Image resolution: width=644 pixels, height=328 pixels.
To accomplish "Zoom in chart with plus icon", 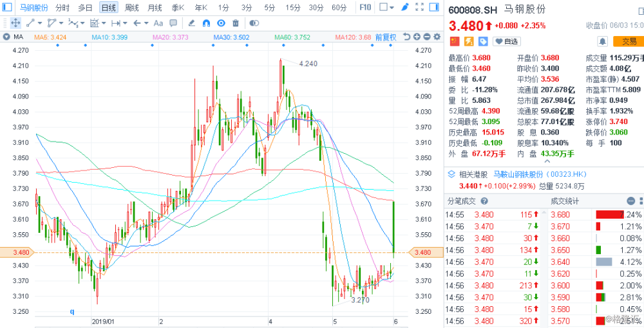I will 417,37.
